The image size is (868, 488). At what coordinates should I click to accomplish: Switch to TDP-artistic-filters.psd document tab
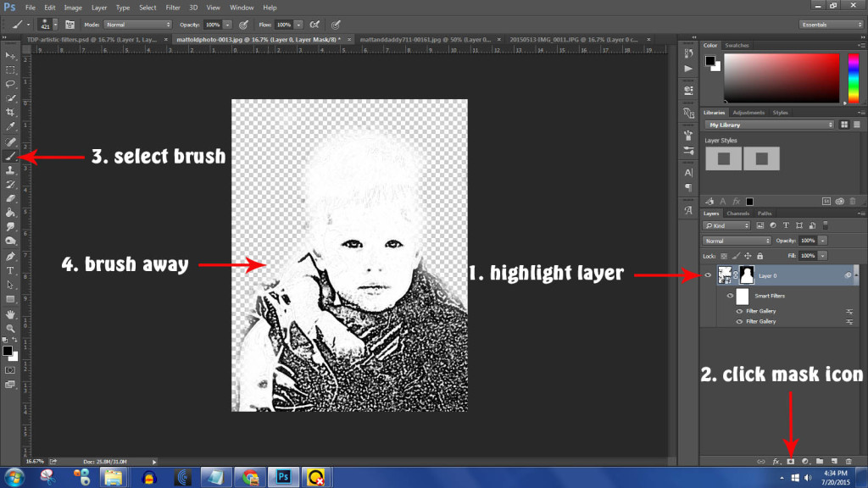[92, 40]
